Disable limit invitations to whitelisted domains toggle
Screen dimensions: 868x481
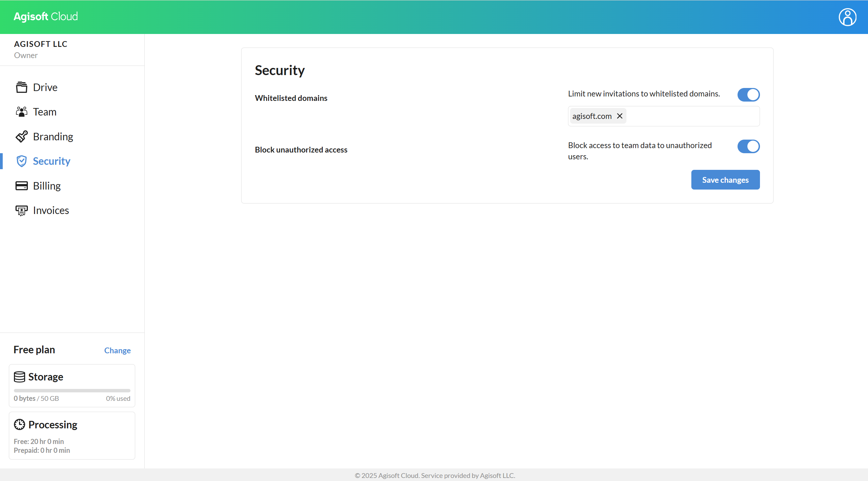pyautogui.click(x=748, y=94)
